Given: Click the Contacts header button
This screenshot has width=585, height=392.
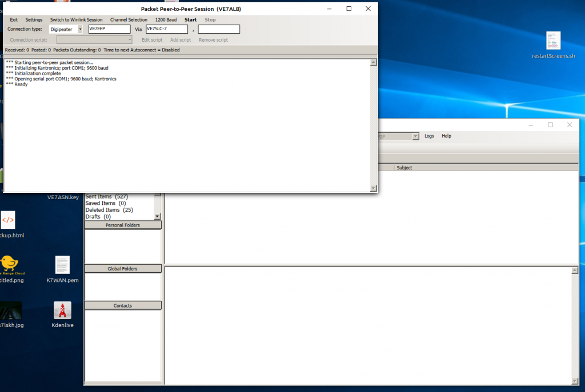Looking at the screenshot, I should click(123, 305).
